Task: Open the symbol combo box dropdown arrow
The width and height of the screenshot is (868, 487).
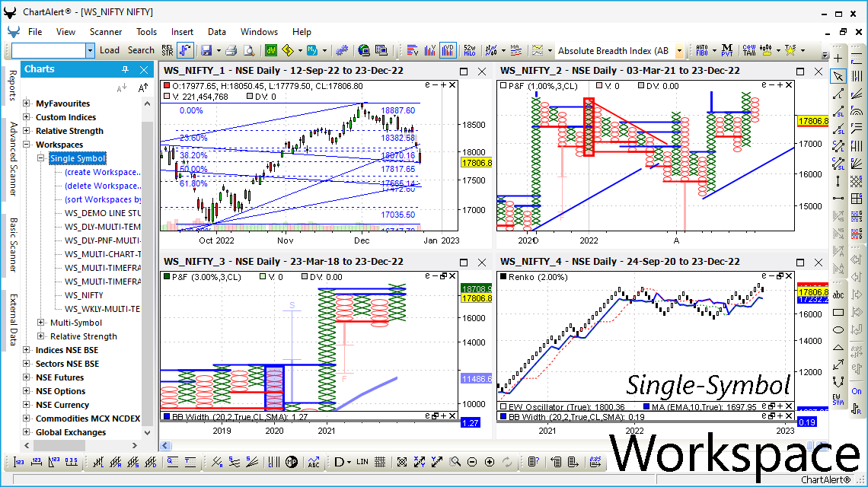Action: 90,50
